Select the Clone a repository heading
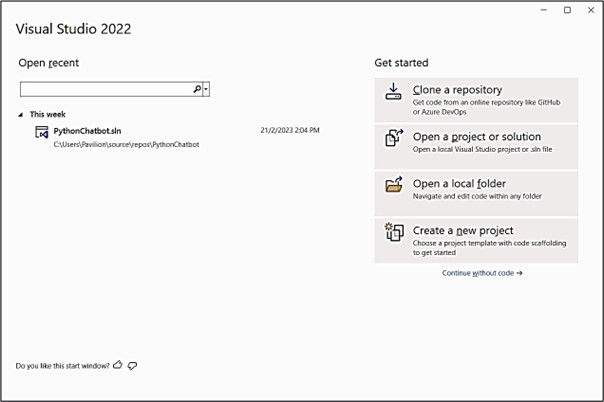Viewport: 604px width, 402px height. pos(457,90)
